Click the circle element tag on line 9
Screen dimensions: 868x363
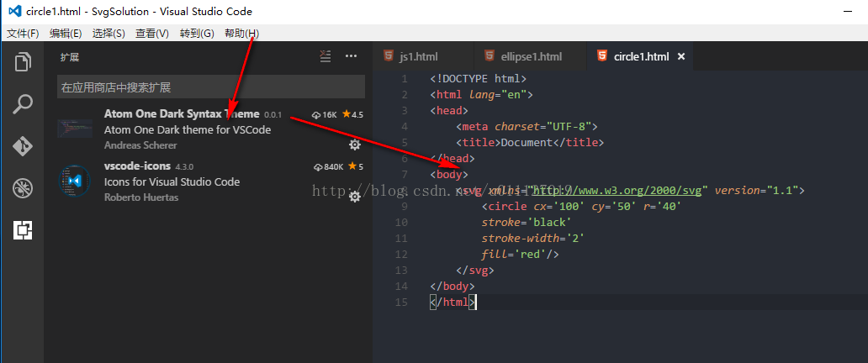point(505,207)
